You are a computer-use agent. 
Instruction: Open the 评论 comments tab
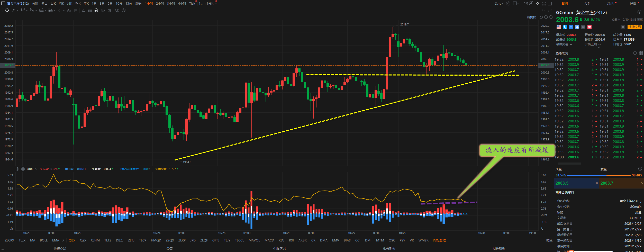(633, 3)
